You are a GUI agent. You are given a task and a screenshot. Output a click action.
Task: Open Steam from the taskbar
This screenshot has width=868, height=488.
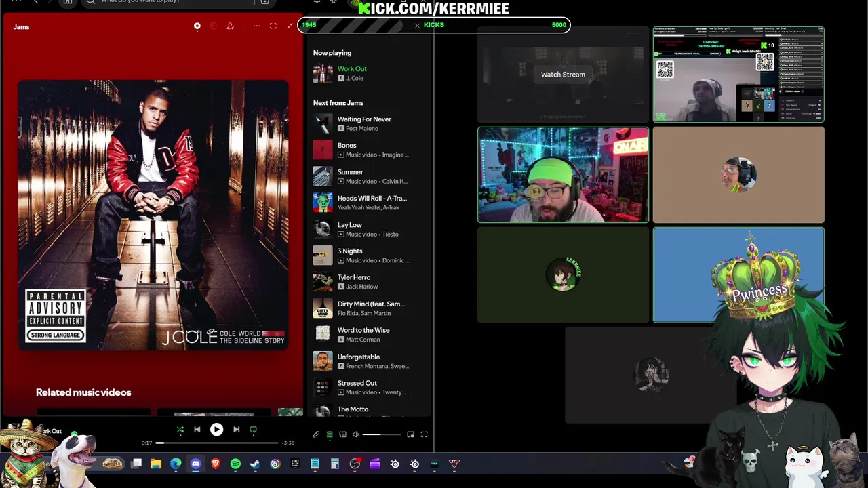[255, 464]
